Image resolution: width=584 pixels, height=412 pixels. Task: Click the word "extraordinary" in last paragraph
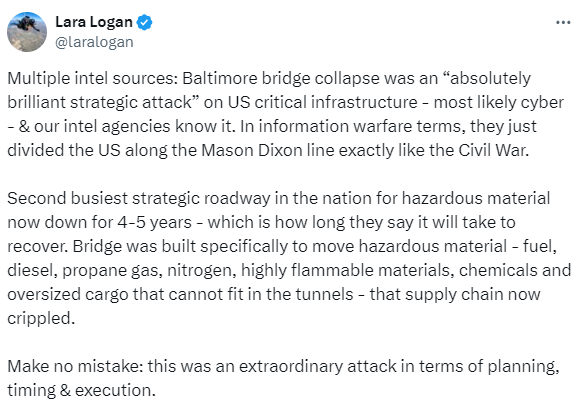click(x=291, y=366)
